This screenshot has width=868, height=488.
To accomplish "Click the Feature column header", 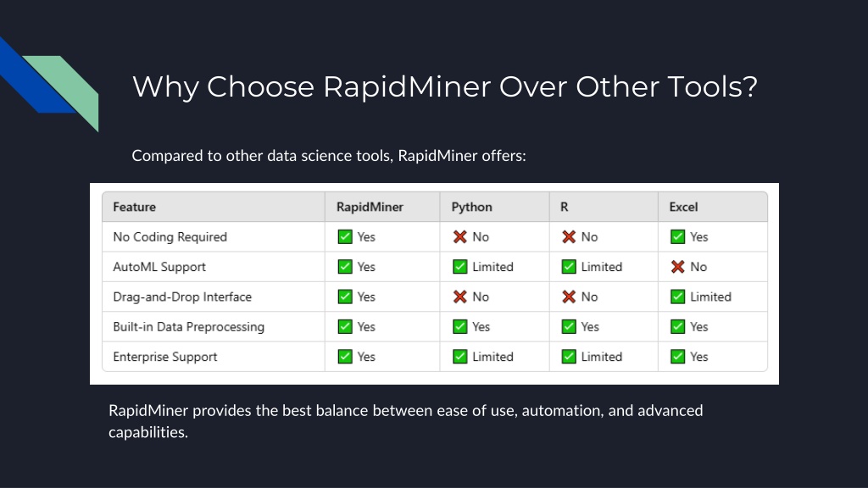I will point(135,207).
